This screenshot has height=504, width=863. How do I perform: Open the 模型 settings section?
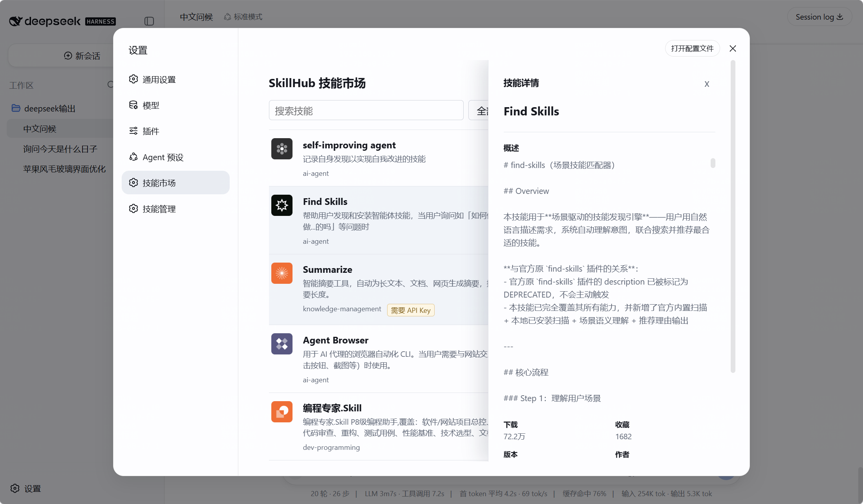176,105
